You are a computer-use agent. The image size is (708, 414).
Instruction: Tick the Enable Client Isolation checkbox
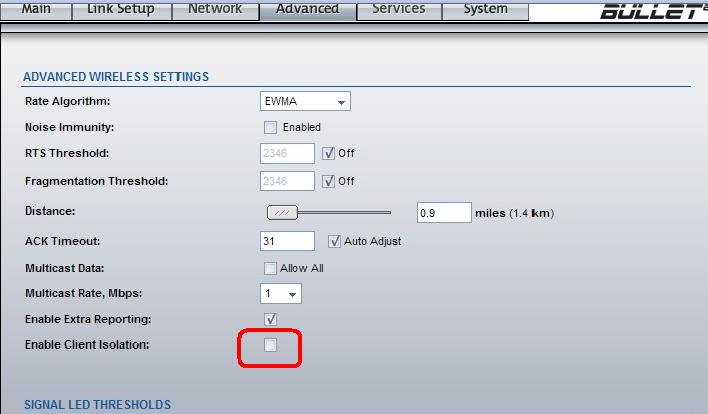coord(270,345)
